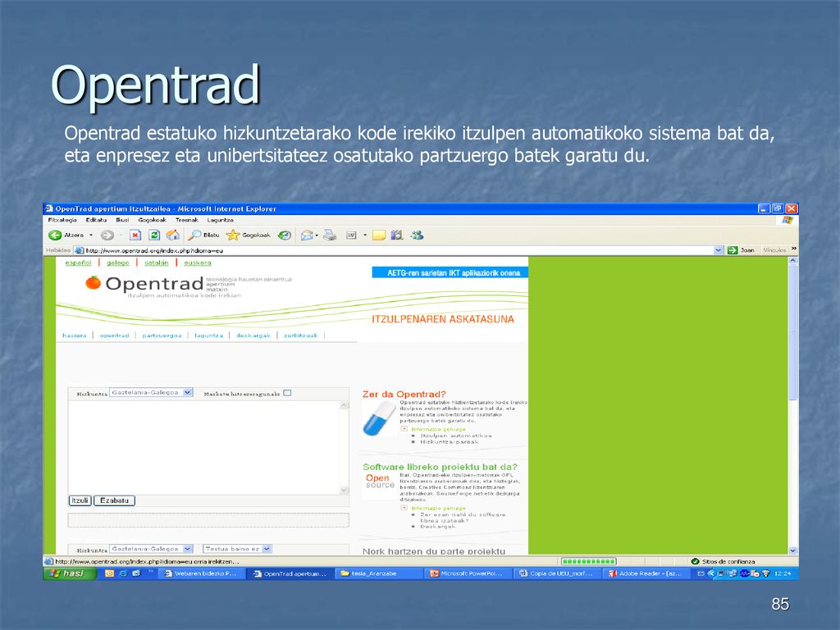This screenshot has height=630, width=840.
Task: Open the Mail envelope icon
Action: pyautogui.click(x=307, y=235)
